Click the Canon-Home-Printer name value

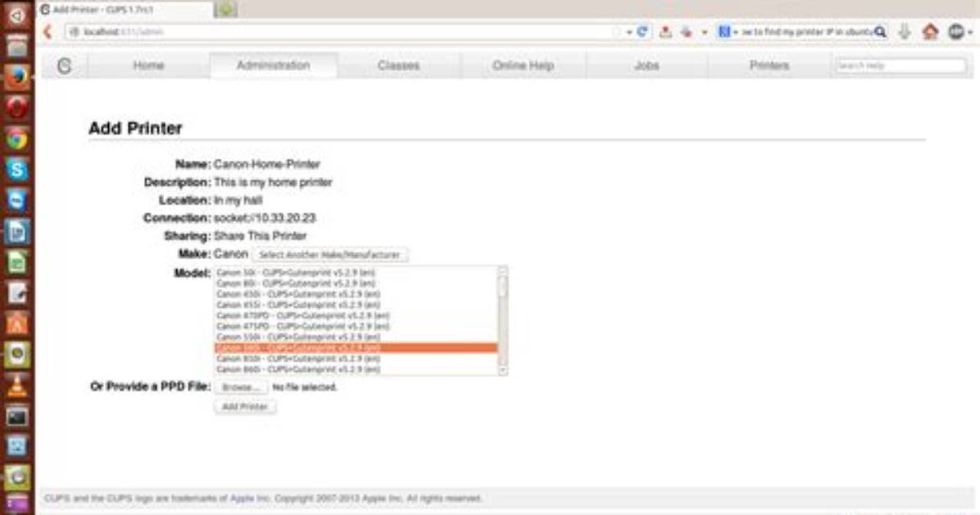click(x=267, y=165)
